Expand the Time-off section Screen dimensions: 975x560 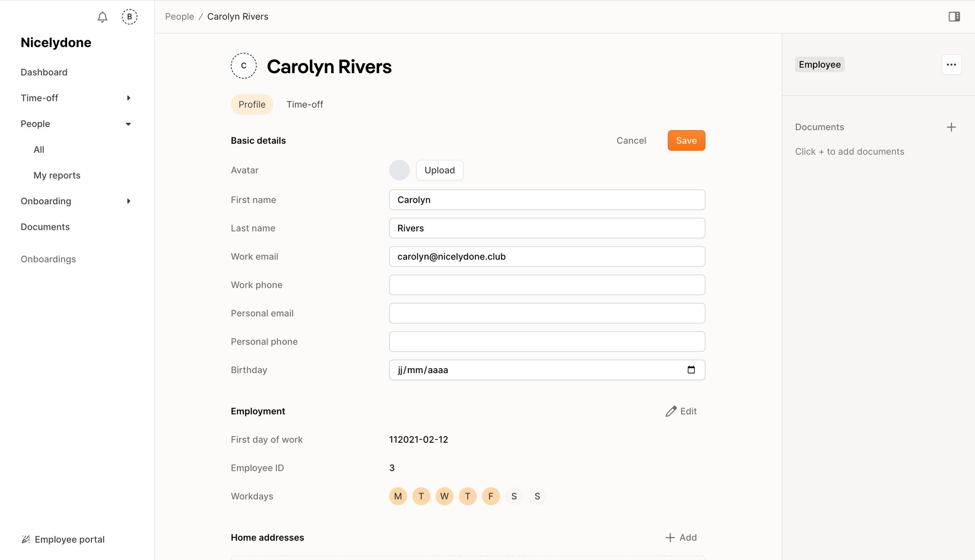tap(128, 97)
